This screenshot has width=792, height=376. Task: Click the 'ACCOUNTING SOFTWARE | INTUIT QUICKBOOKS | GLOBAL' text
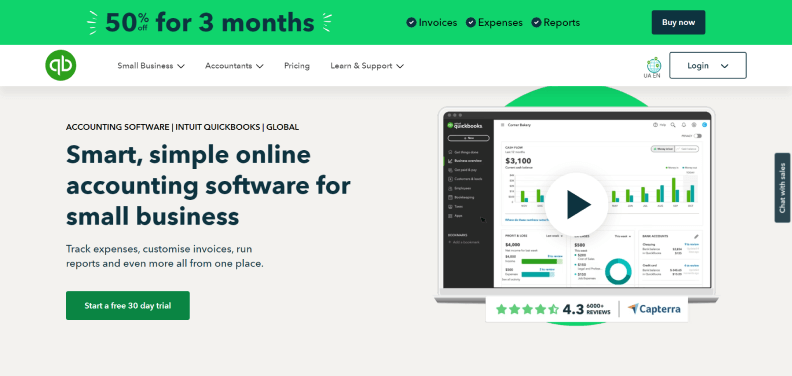point(182,127)
